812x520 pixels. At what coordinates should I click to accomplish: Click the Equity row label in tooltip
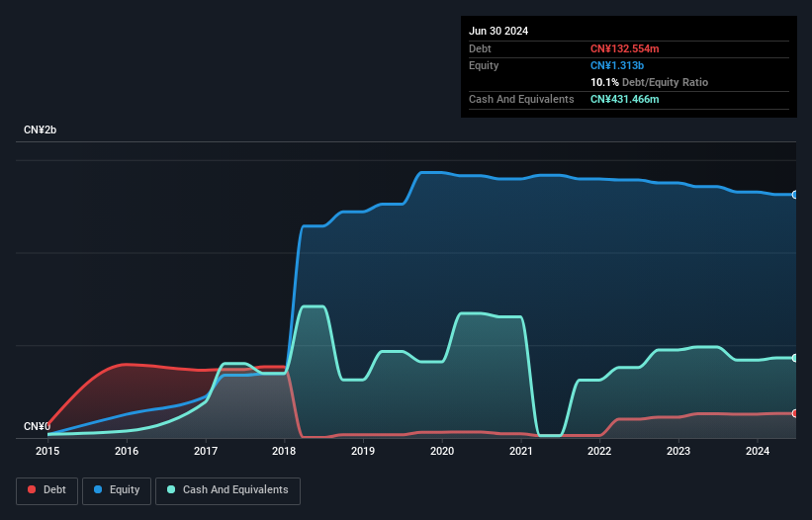[484, 65]
